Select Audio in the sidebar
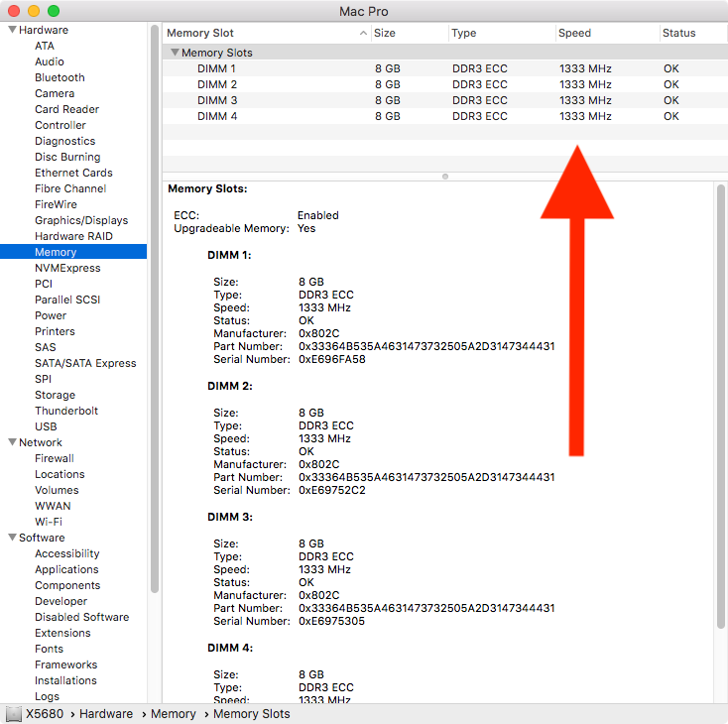Viewport: 728px width, 724px height. point(50,61)
